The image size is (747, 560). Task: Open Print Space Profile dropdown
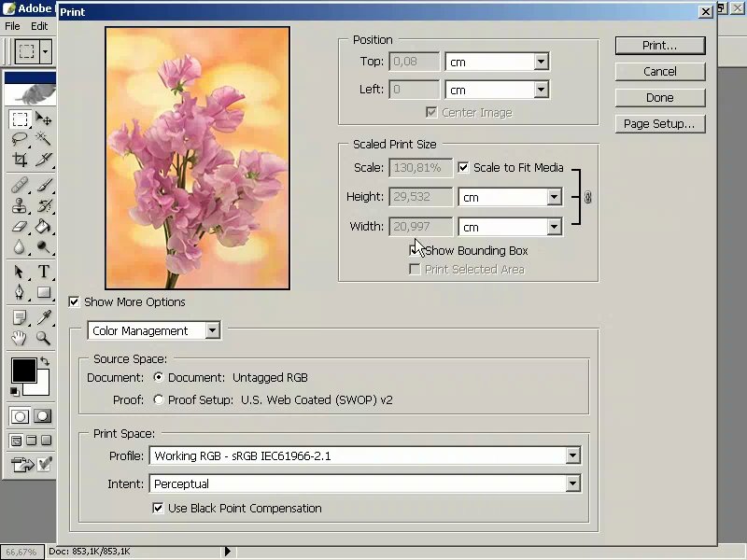(572, 455)
